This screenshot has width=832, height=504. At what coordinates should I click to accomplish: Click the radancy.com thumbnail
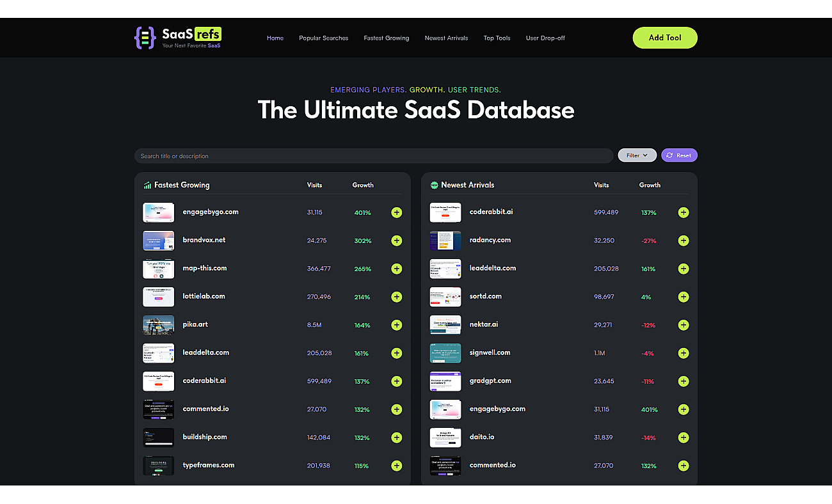pyautogui.click(x=445, y=240)
